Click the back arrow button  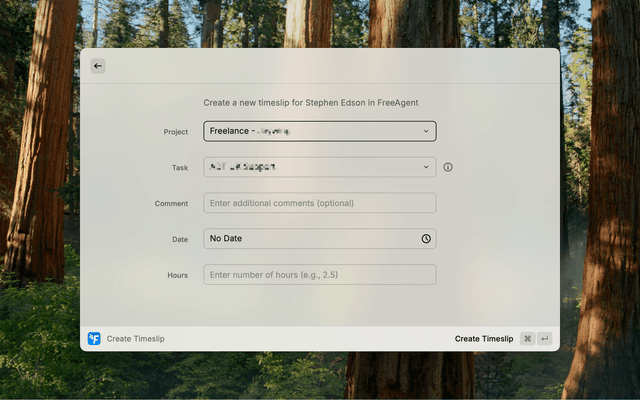(x=97, y=66)
